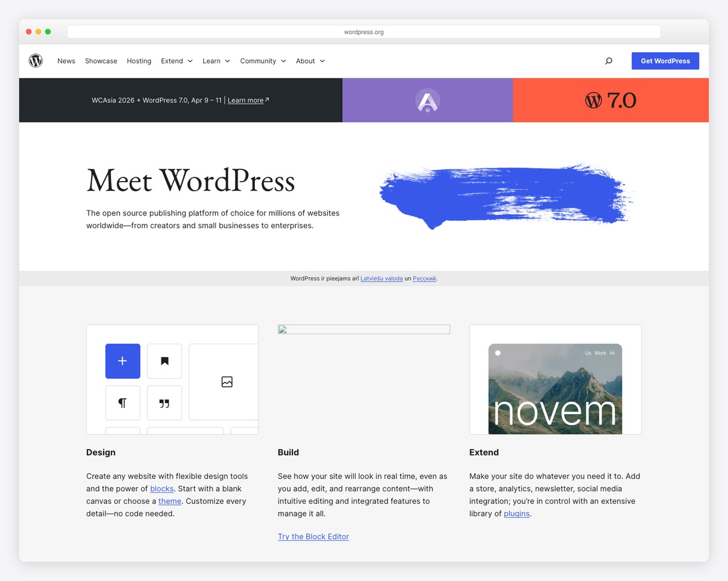Screen dimensions: 728x581
Task: Click the Get WordPress button
Action: pos(665,61)
